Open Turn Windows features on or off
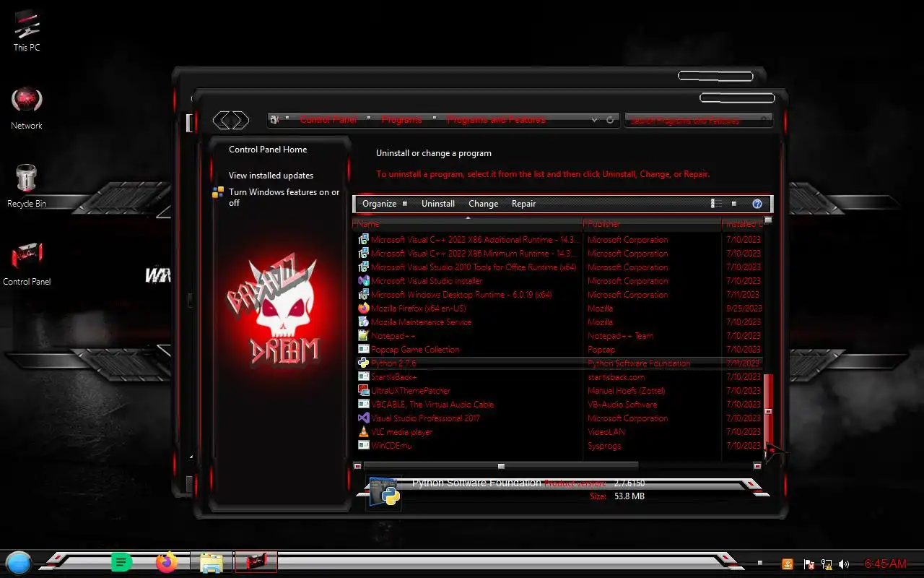924x578 pixels. click(284, 197)
